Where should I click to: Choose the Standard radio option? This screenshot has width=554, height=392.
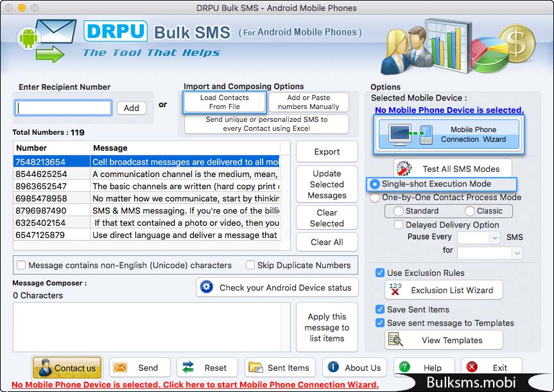coord(398,211)
